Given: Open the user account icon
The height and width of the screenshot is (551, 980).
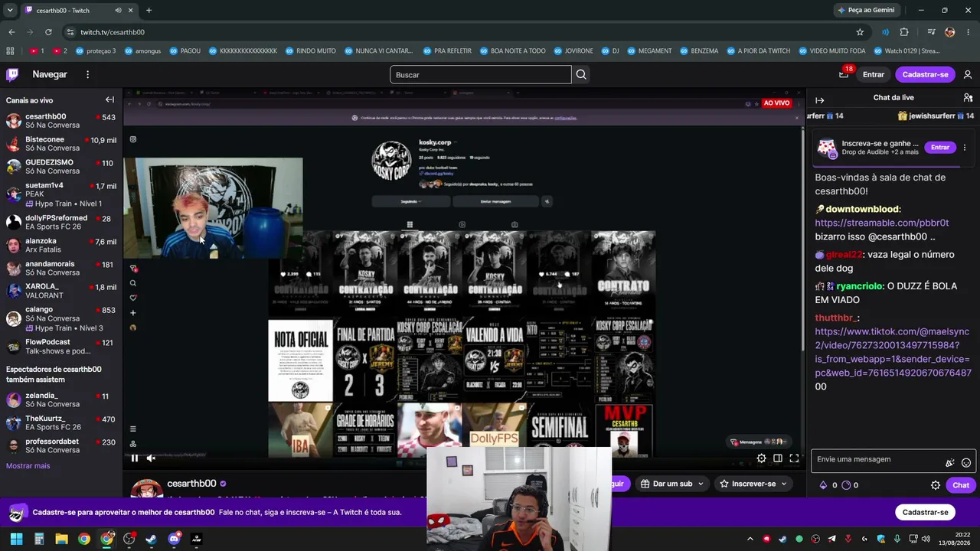Looking at the screenshot, I should 968,74.
